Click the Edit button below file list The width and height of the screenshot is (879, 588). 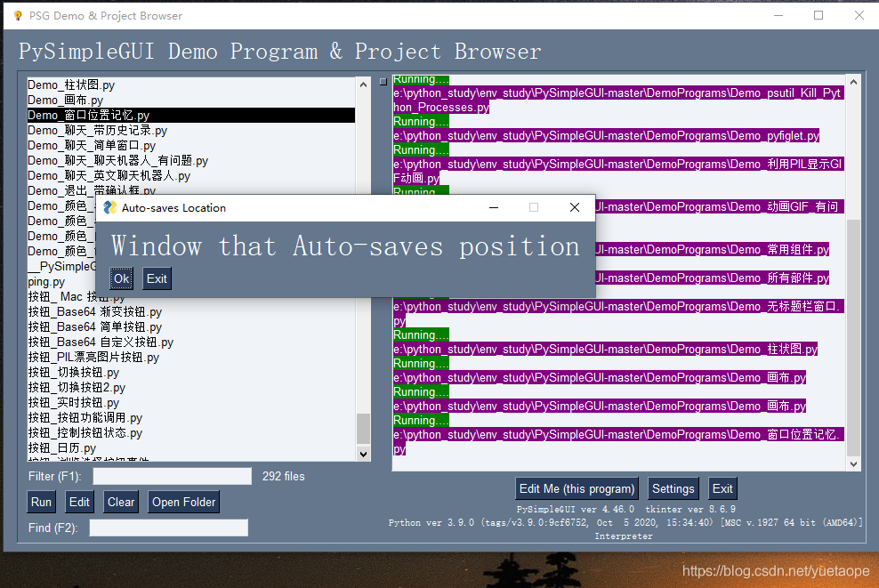click(x=79, y=502)
